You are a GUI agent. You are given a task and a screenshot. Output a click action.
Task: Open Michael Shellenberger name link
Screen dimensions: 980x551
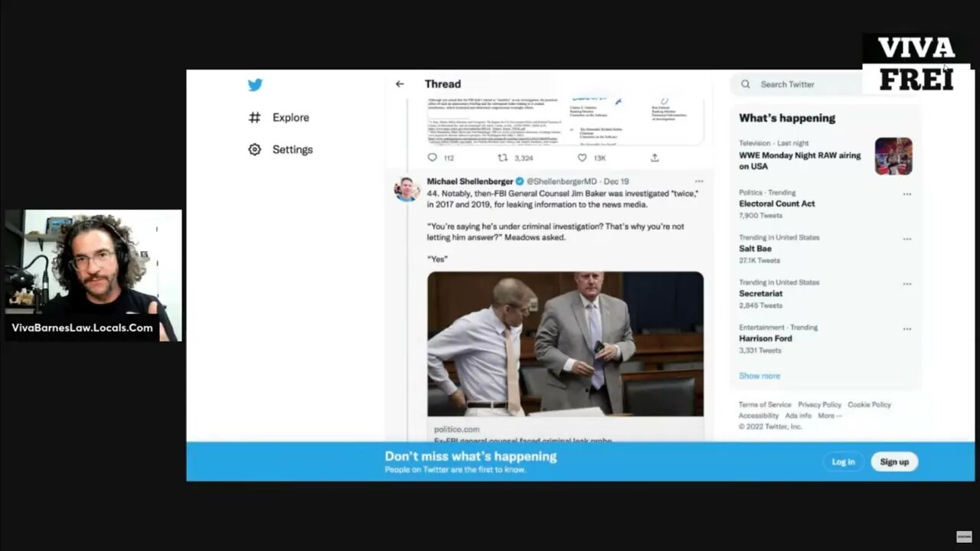[470, 181]
